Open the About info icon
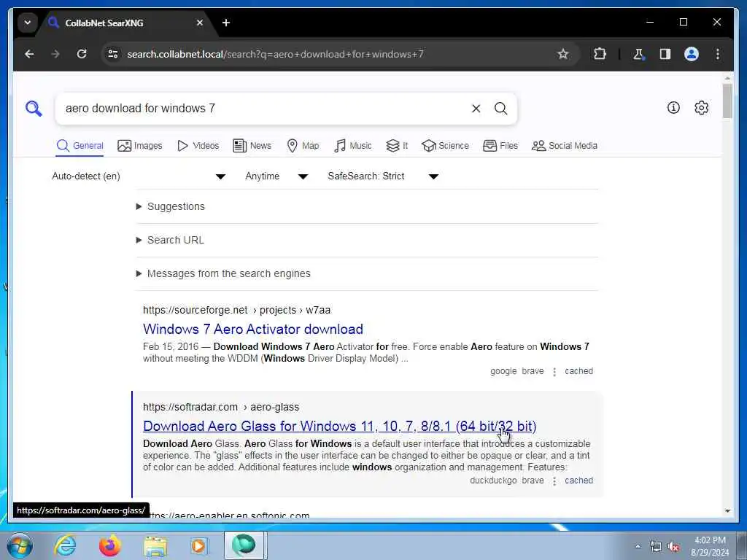This screenshot has width=747, height=560. (673, 108)
